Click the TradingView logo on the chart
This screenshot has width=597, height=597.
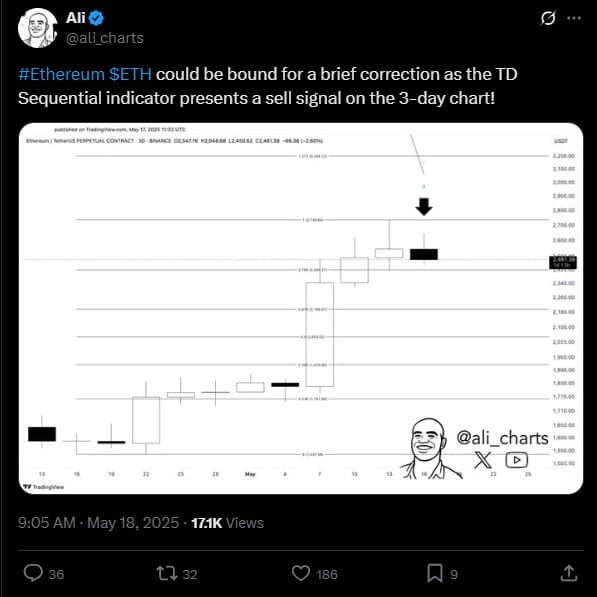[x=43, y=487]
